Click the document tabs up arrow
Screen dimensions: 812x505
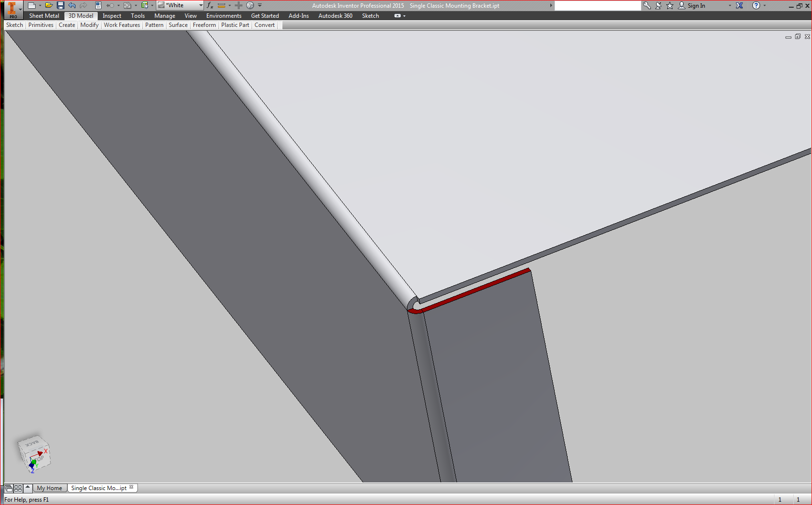(27, 488)
